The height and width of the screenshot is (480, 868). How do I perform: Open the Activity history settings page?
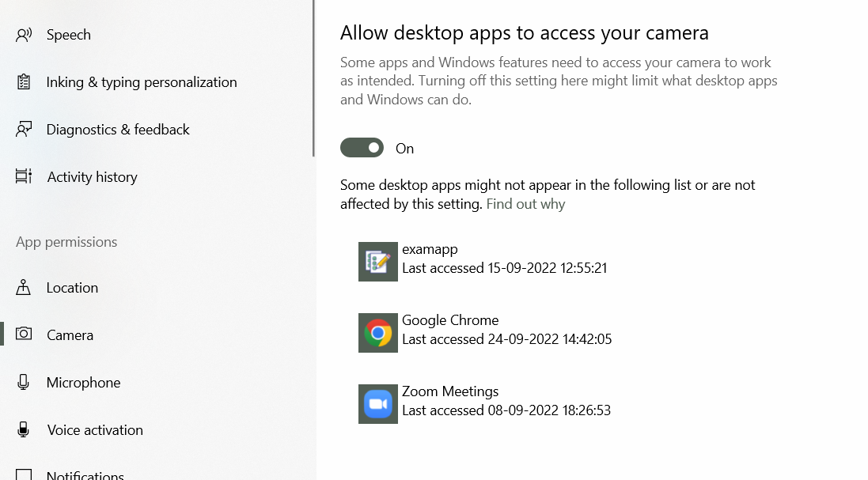(x=92, y=177)
